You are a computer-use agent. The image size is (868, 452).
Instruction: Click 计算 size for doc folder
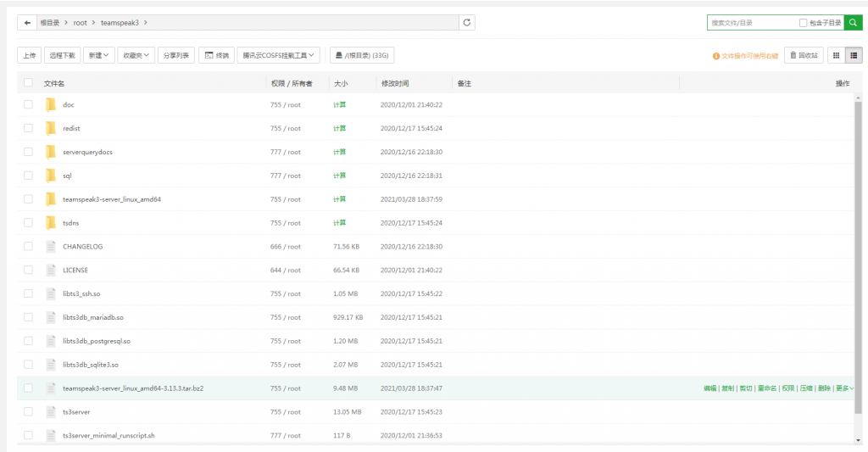click(339, 104)
